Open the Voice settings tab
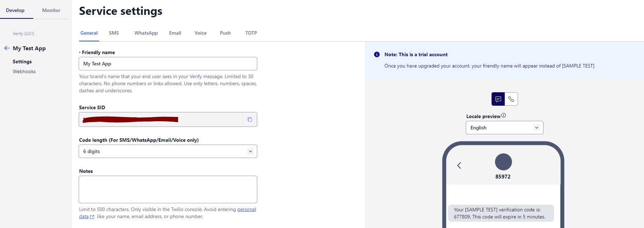644x228 pixels. click(200, 33)
